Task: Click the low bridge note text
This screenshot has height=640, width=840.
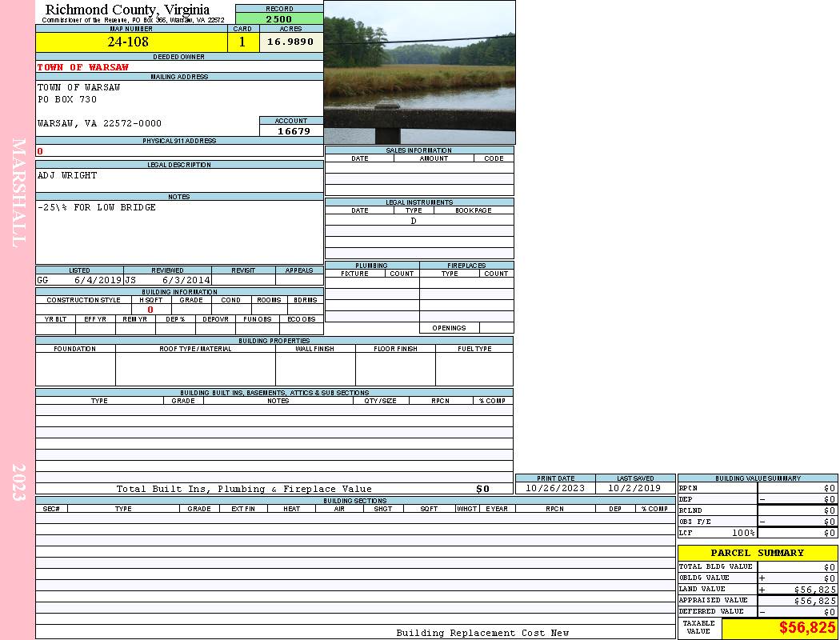Action: click(97, 207)
